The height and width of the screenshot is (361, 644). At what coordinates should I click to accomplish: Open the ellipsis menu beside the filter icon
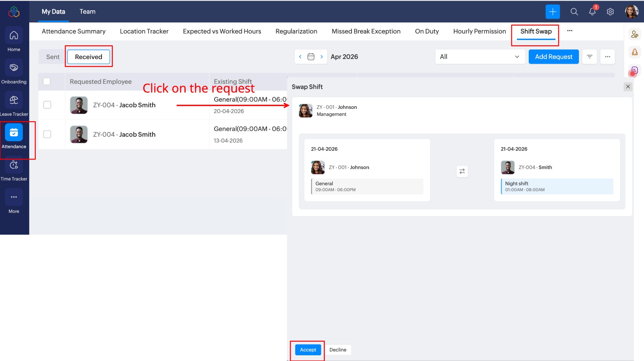pyautogui.click(x=607, y=57)
